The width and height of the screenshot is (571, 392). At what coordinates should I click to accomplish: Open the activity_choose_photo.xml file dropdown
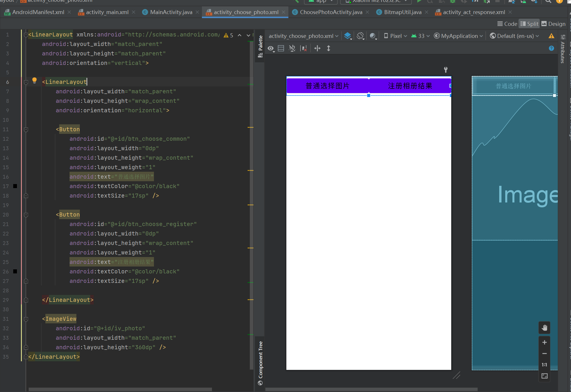(x=304, y=36)
